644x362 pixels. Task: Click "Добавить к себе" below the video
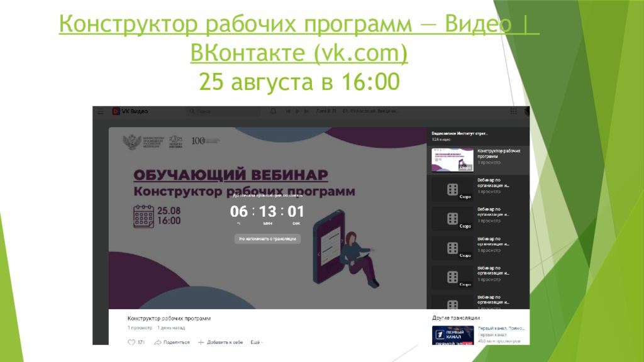click(x=220, y=342)
